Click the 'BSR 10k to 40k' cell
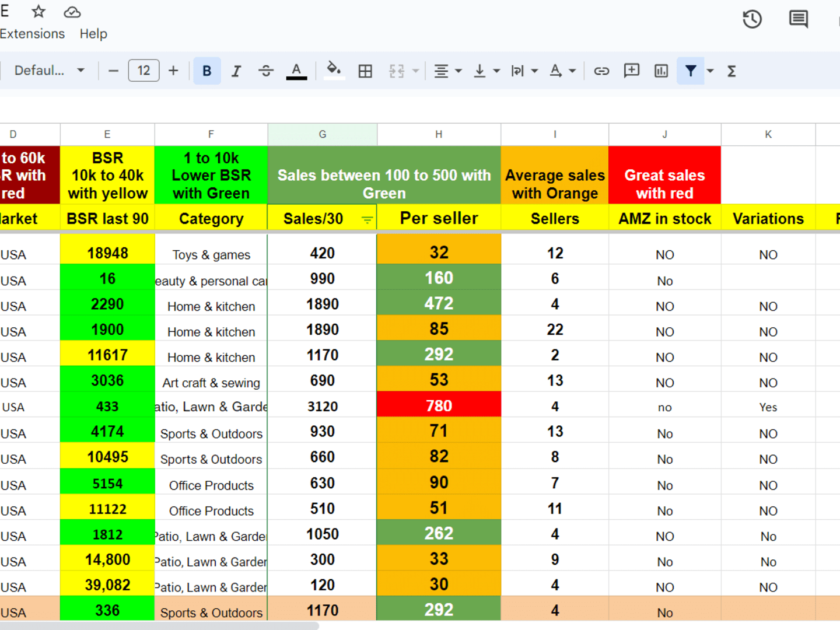The height and width of the screenshot is (630, 840). tap(107, 175)
